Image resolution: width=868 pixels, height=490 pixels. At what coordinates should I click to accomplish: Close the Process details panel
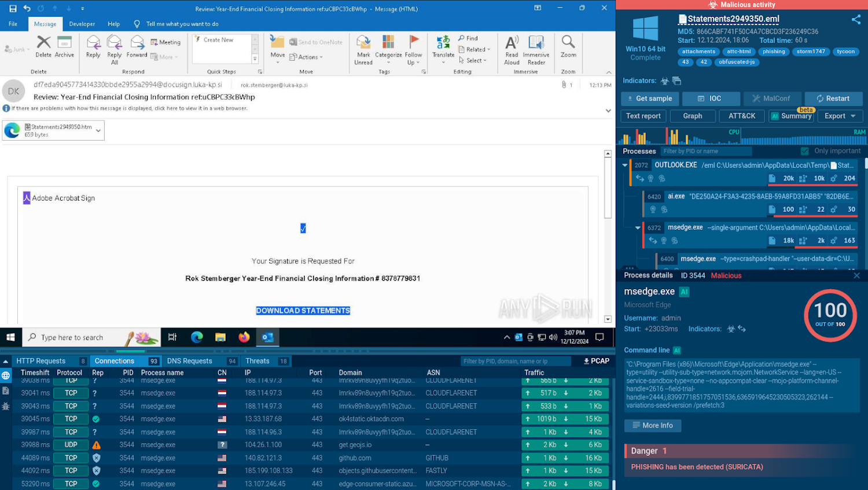(856, 276)
